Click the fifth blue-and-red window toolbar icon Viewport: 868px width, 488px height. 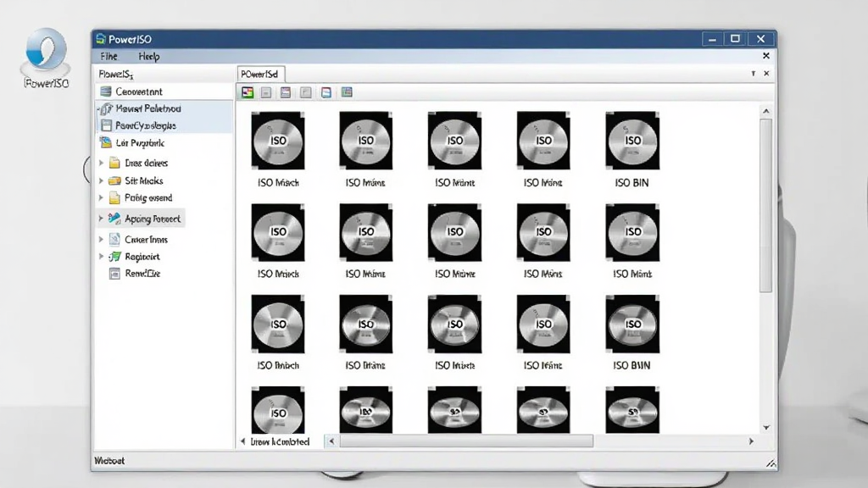[326, 92]
